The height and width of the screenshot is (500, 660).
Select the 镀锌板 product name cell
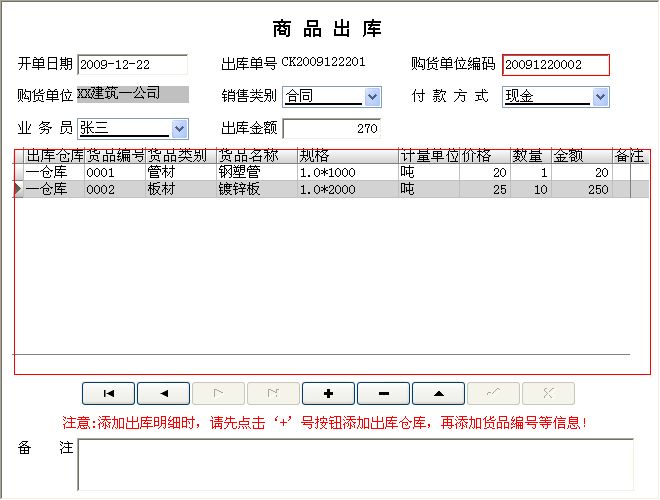255,189
